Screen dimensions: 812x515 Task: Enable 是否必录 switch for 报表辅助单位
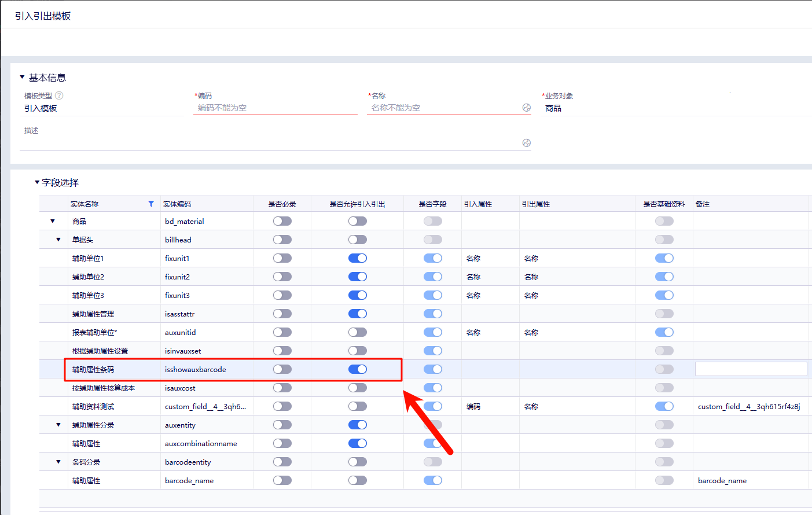tap(282, 332)
